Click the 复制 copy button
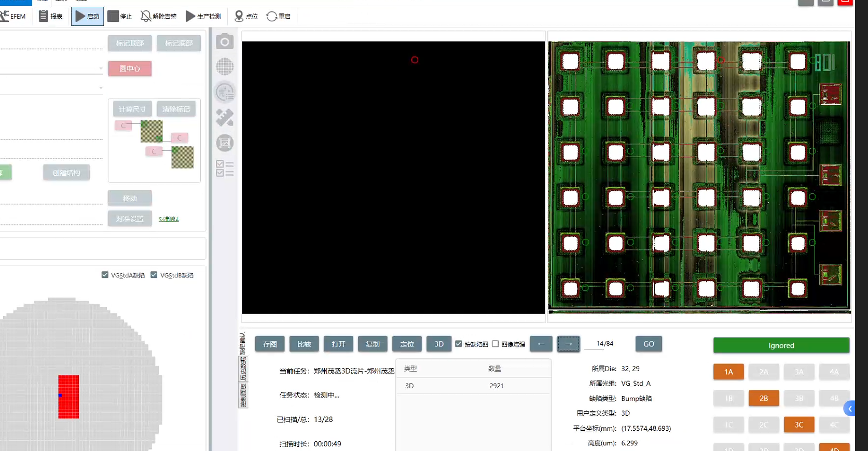Image resolution: width=868 pixels, height=451 pixels. point(373,344)
